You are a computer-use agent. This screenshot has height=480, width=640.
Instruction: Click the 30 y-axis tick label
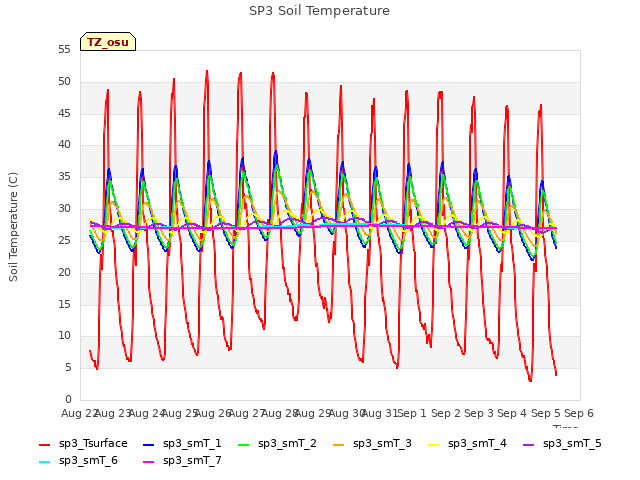[x=64, y=209]
